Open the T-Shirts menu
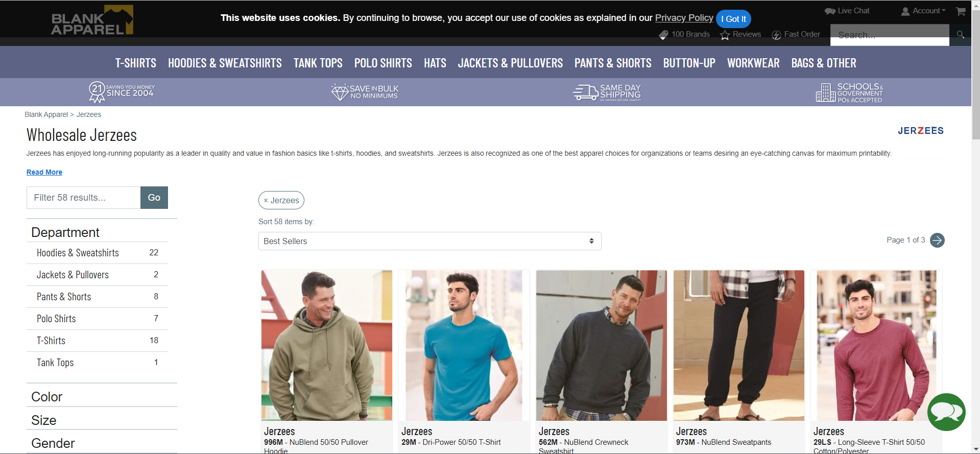980x454 pixels. (x=136, y=63)
